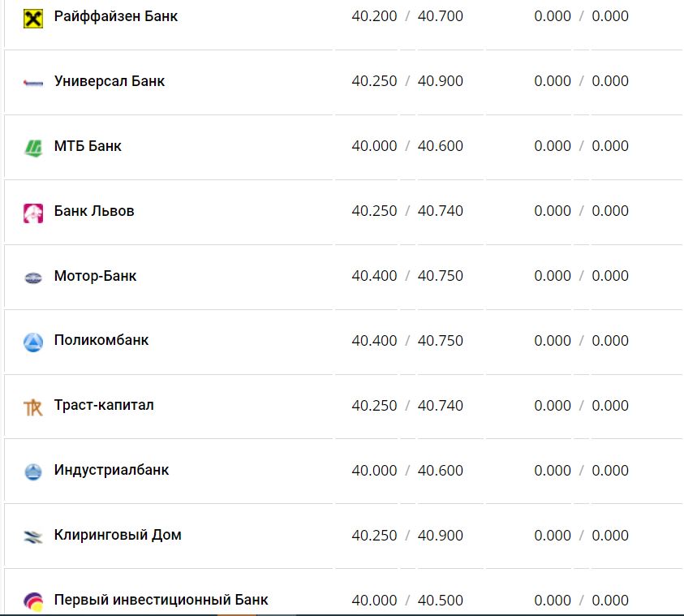Click the Индустриалбанк name link
Viewport: 684px width, 616px height.
point(111,471)
